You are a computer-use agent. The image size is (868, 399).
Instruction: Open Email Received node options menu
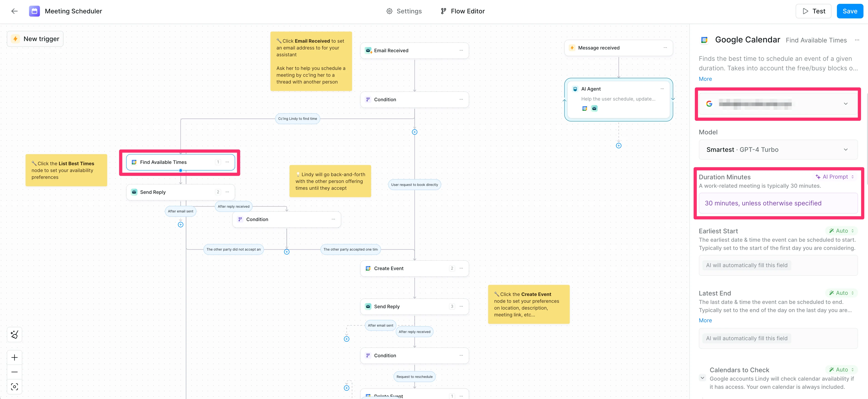(461, 50)
